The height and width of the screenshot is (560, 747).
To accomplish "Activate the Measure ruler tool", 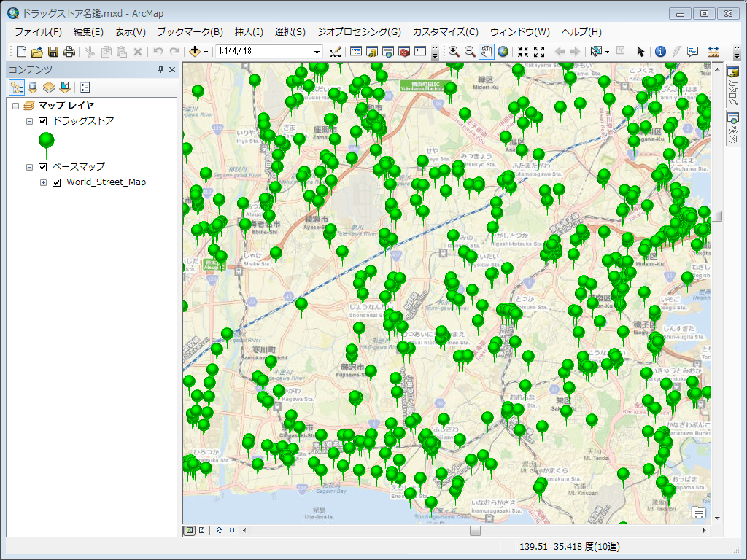I will [713, 52].
